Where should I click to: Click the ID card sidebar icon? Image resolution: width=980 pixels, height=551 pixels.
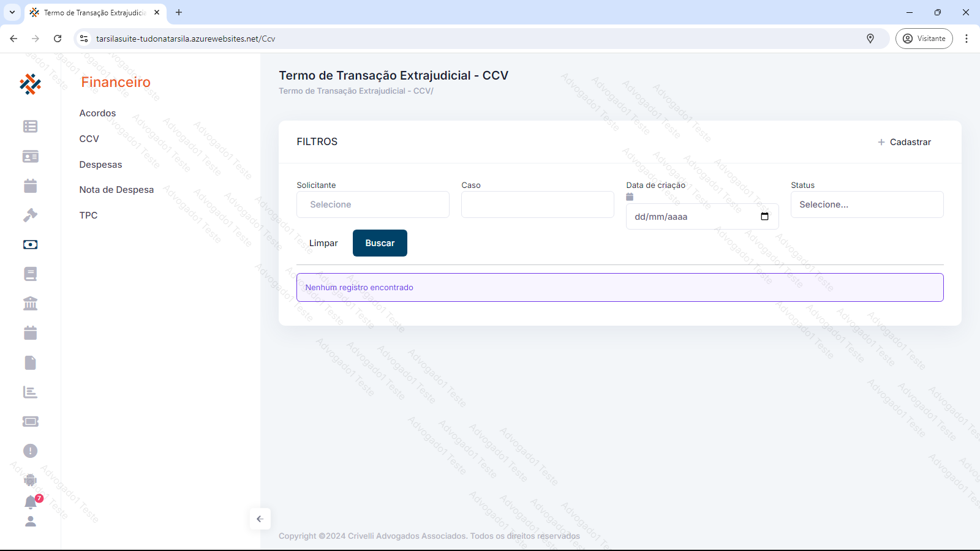pos(30,156)
